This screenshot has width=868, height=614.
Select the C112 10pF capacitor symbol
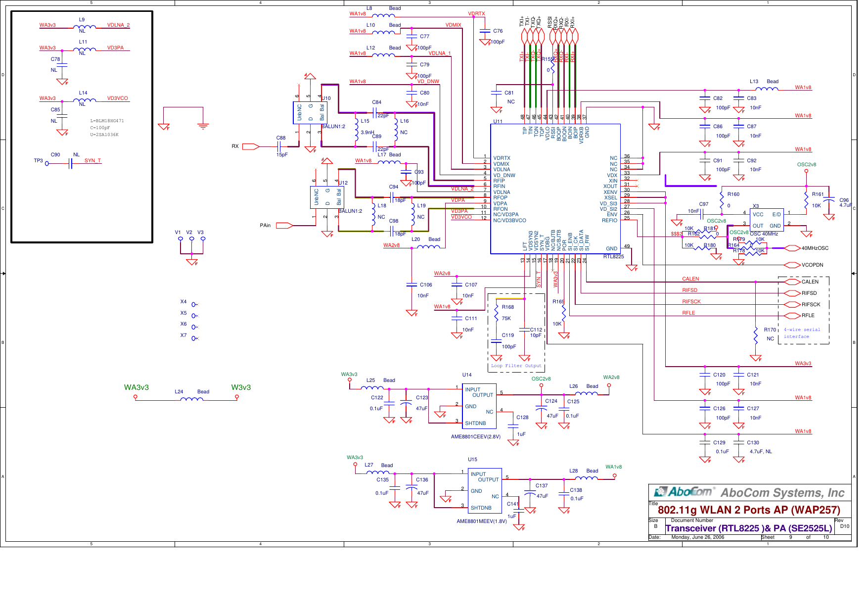[524, 330]
